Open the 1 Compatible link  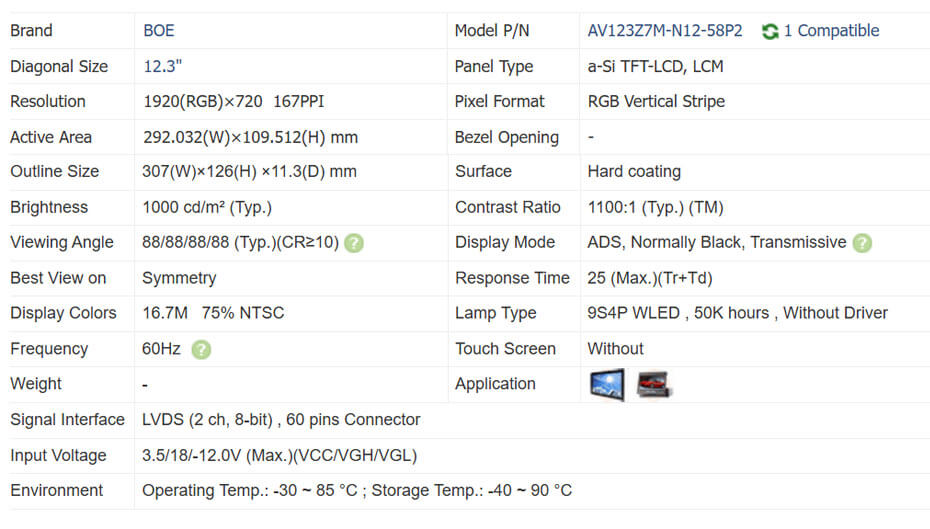click(x=831, y=31)
